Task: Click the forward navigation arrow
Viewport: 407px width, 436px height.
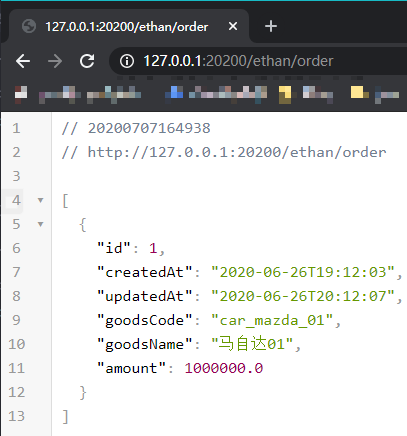Action: point(55,61)
